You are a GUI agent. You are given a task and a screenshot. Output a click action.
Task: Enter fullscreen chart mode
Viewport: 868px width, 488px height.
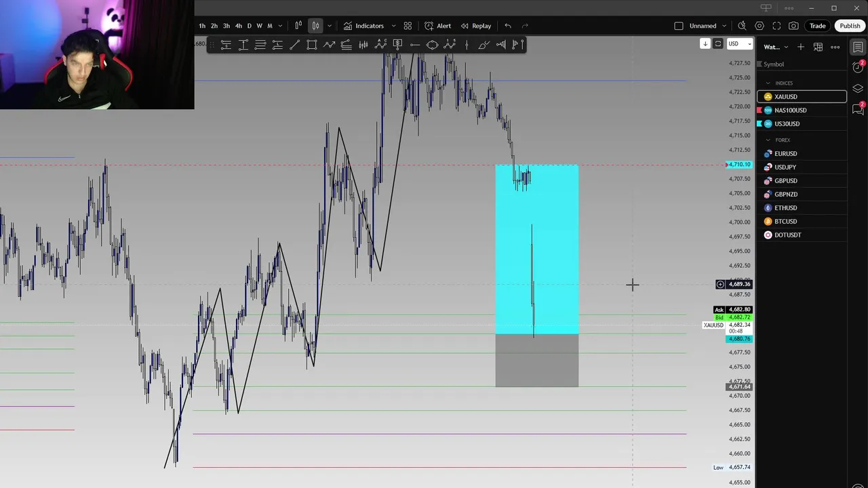click(776, 26)
